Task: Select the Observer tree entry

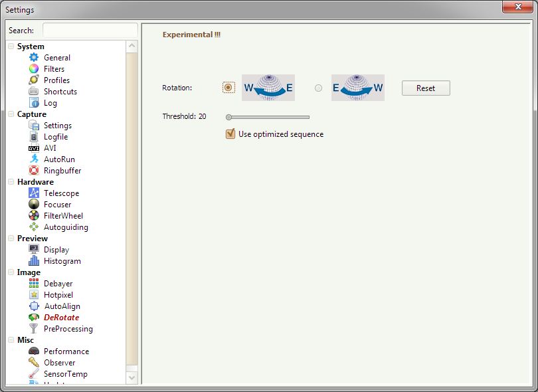Action: [59, 363]
